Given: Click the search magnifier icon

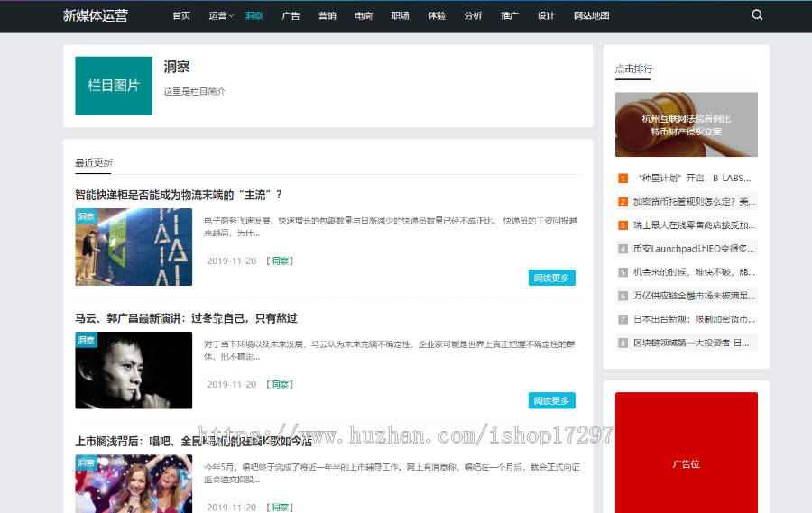Looking at the screenshot, I should 757,15.
